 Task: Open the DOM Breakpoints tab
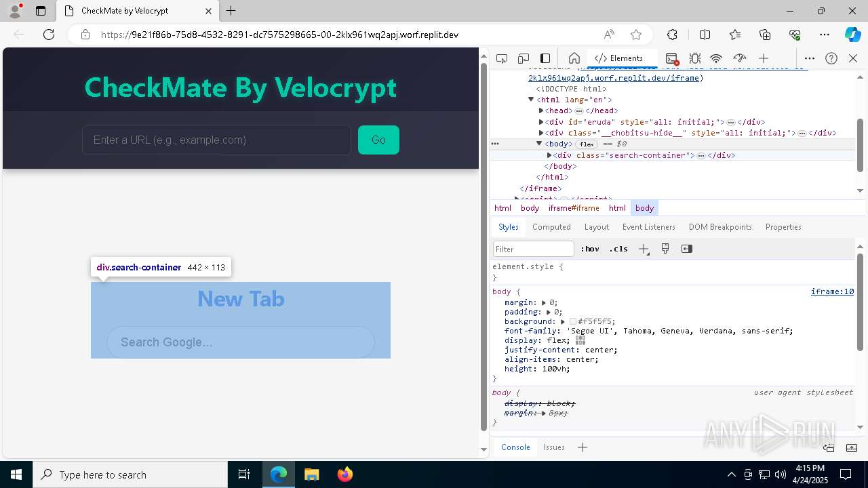point(720,227)
